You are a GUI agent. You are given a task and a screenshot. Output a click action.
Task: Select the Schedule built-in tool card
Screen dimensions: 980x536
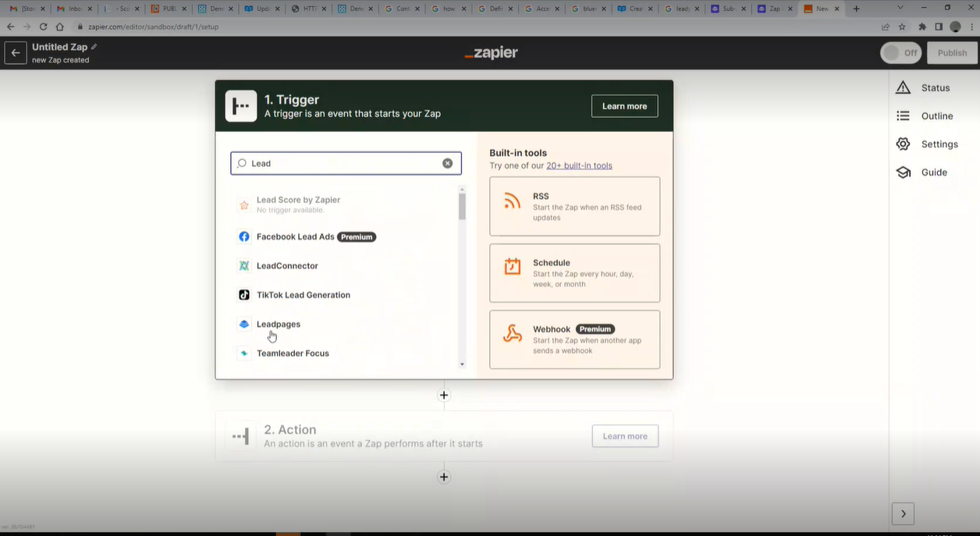tap(574, 273)
